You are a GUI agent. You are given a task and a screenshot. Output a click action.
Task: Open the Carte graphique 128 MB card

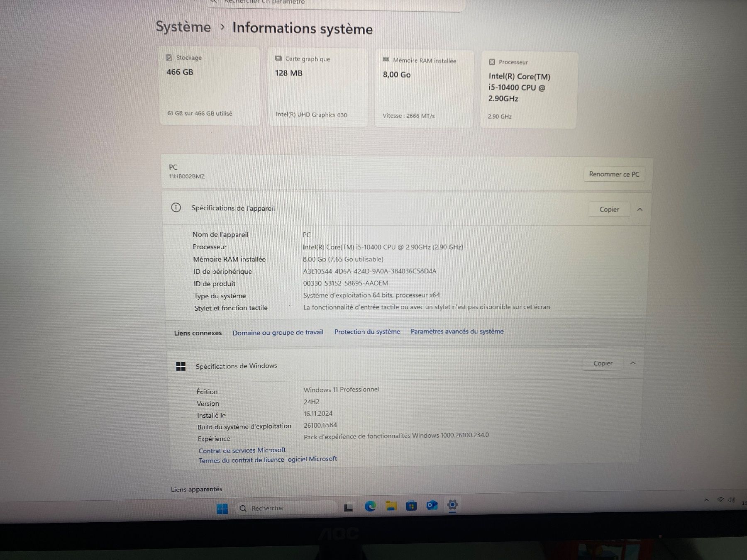pos(317,88)
